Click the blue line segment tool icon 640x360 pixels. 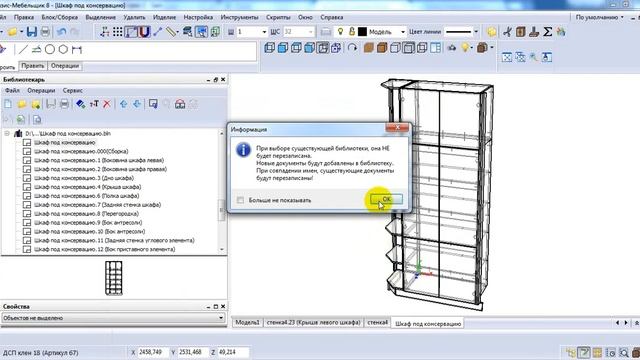pos(158,32)
